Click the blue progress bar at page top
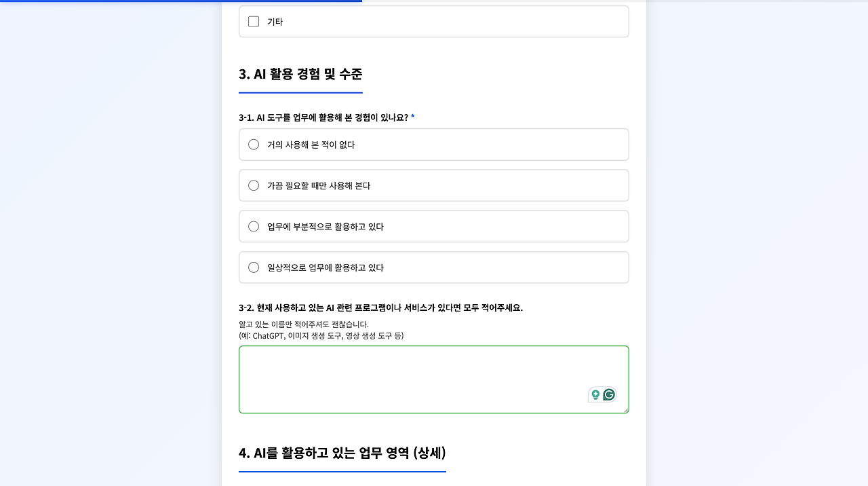Screen dimensions: 868x486 (180, 1)
